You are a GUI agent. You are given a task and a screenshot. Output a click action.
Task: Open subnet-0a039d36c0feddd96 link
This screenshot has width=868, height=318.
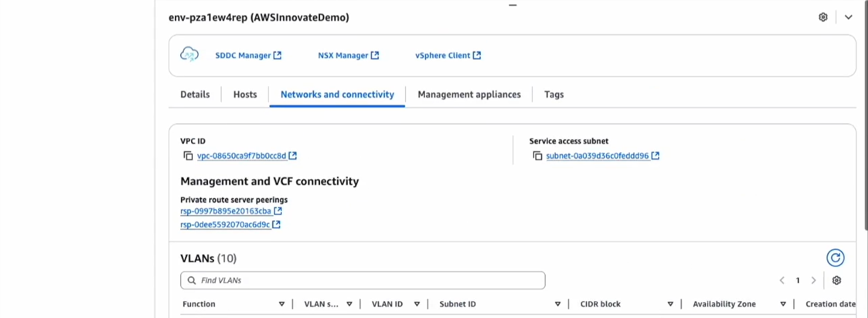click(x=597, y=156)
